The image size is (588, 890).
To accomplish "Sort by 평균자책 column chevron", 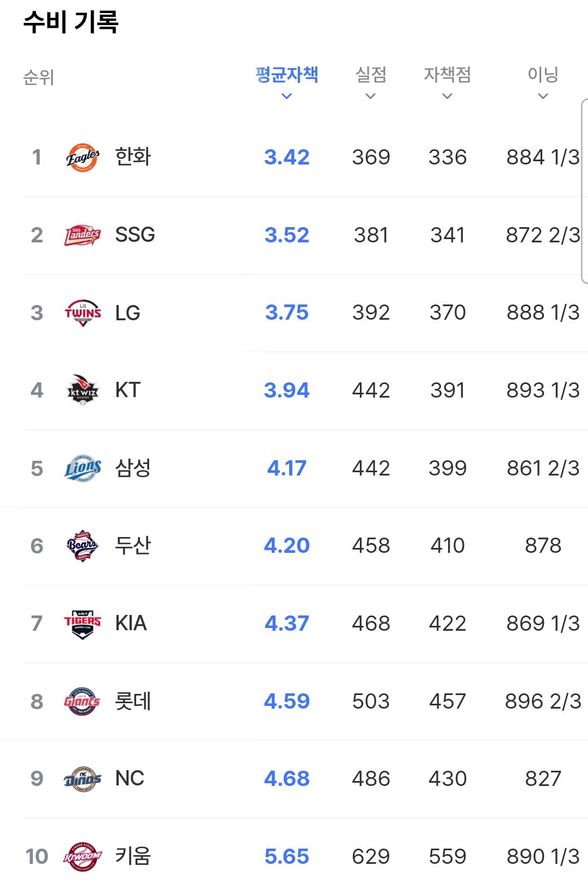I will coord(287,96).
